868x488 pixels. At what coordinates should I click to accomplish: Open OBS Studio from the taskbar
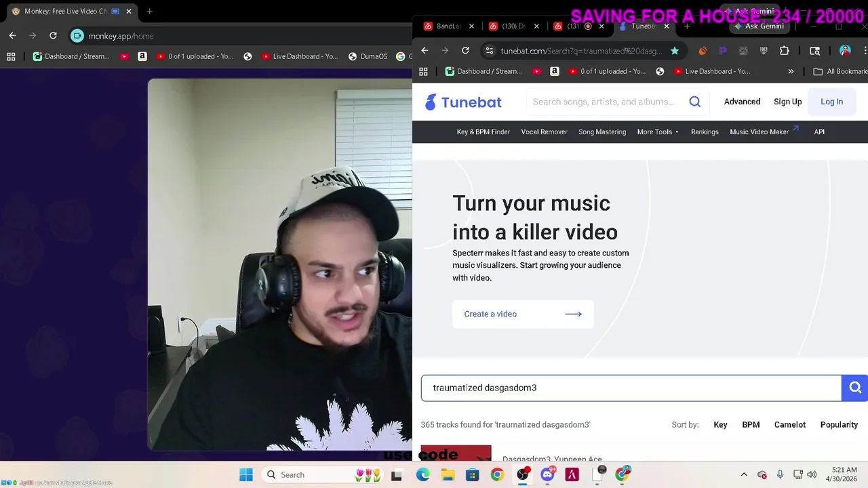coord(523,474)
